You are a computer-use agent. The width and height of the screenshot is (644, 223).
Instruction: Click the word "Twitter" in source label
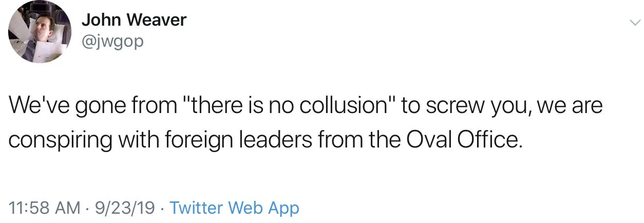coord(196,208)
